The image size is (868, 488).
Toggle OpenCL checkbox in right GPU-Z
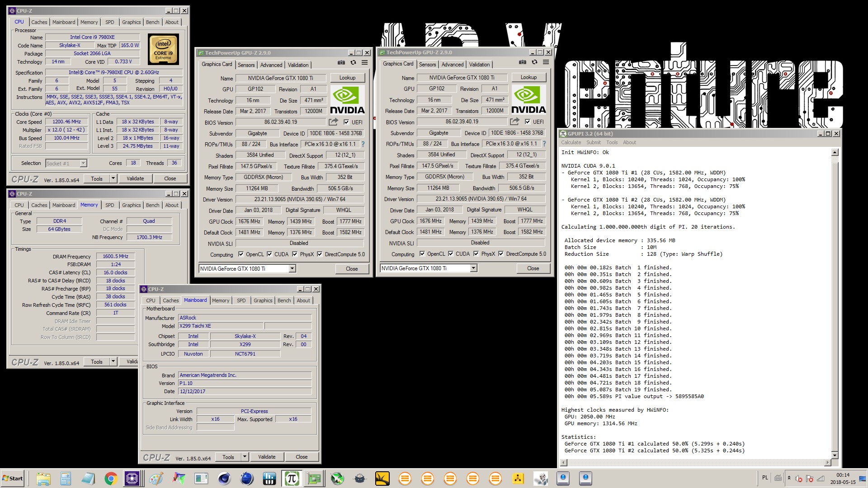[x=422, y=254]
